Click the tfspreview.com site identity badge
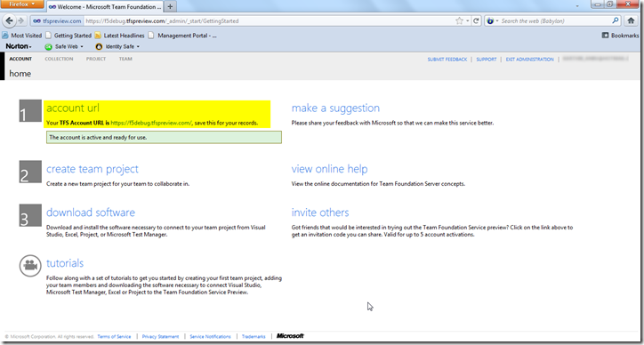This screenshot has height=345, width=644. pos(57,20)
